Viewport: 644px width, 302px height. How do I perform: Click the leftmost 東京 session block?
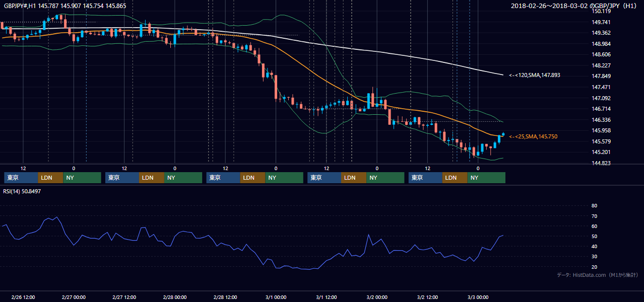pyautogui.click(x=21, y=178)
